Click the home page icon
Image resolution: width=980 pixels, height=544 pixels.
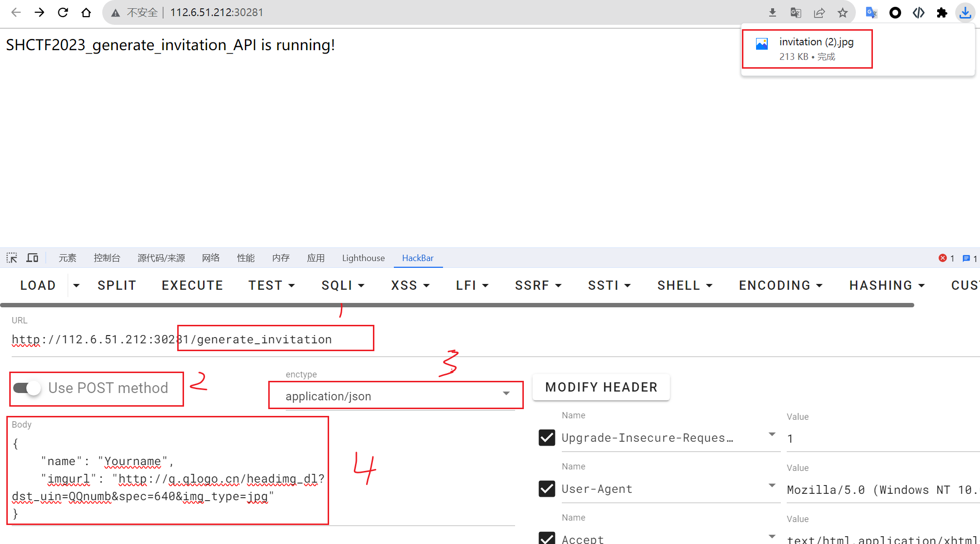coord(86,13)
